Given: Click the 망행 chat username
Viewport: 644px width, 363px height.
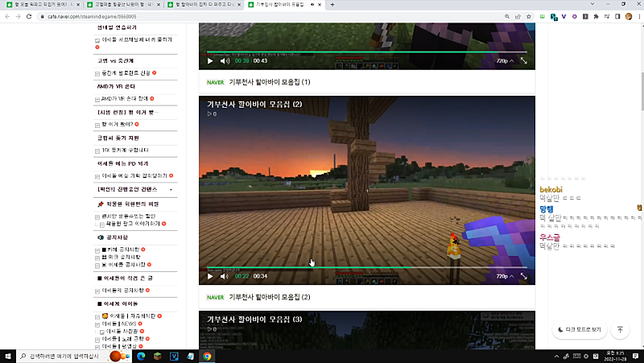Looking at the screenshot, I should click(x=547, y=209).
